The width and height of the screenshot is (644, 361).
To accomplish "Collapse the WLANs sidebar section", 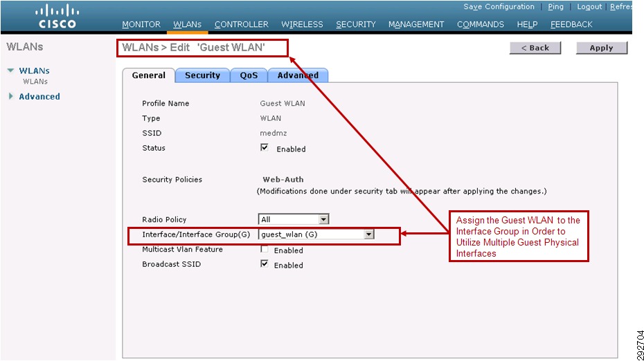I will [x=10, y=71].
